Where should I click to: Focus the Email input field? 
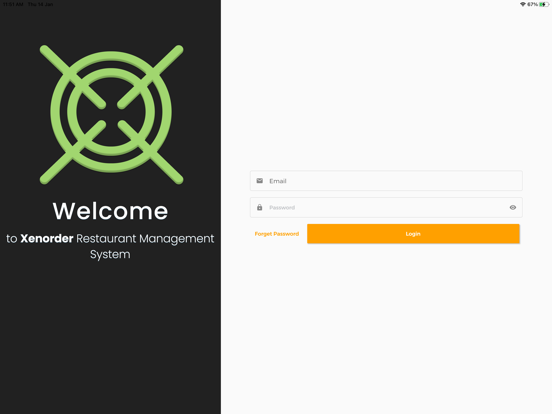[x=386, y=181]
